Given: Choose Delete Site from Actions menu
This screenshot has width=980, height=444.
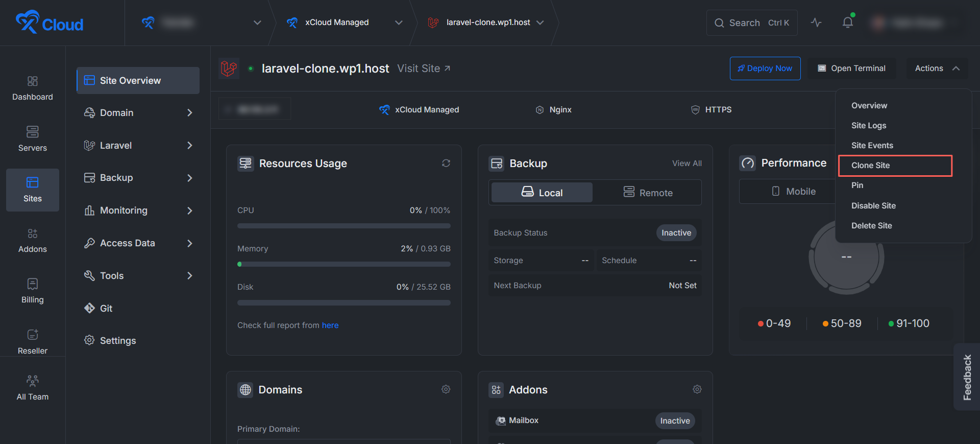Looking at the screenshot, I should [872, 226].
